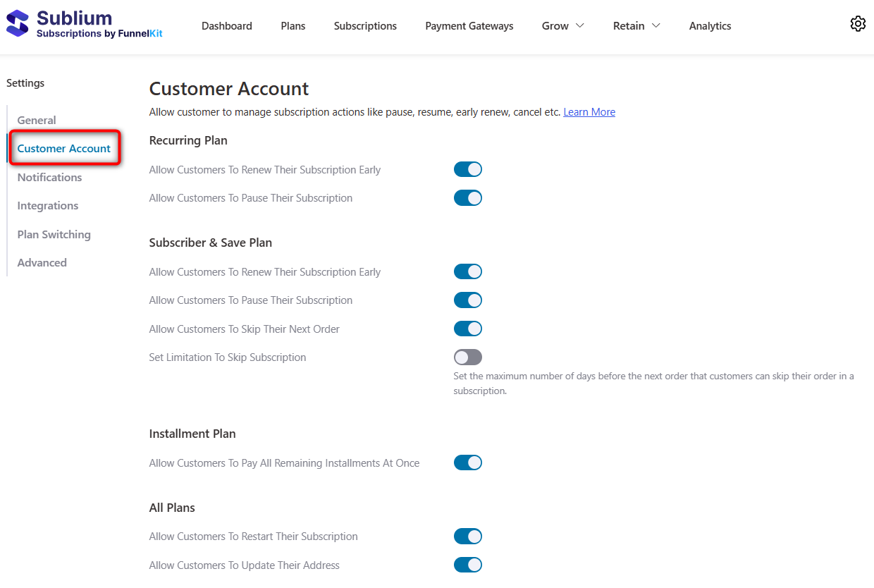Click Pay All Remaining Installments At Once label
The width and height of the screenshot is (874, 588).
(x=285, y=463)
